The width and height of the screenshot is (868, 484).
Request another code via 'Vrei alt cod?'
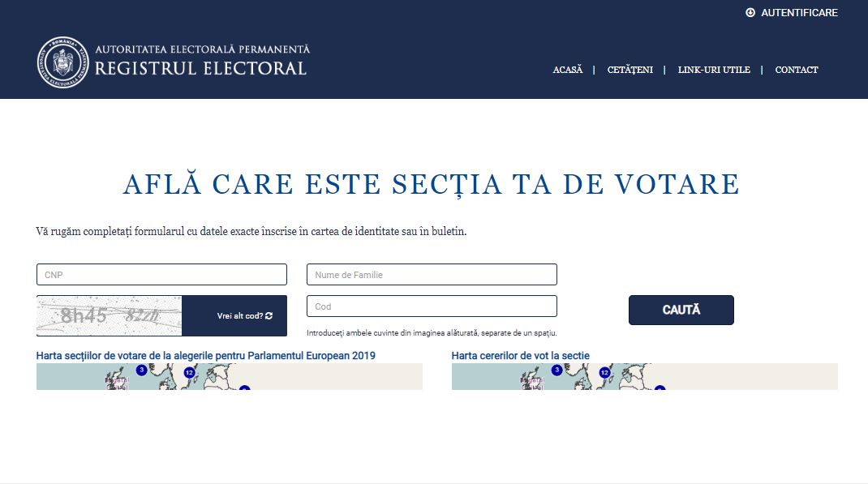click(x=240, y=316)
